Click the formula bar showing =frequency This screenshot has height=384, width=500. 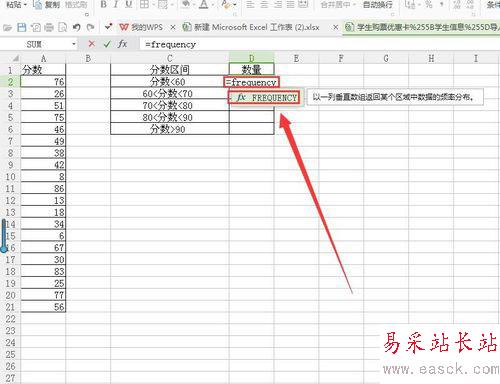(x=319, y=44)
